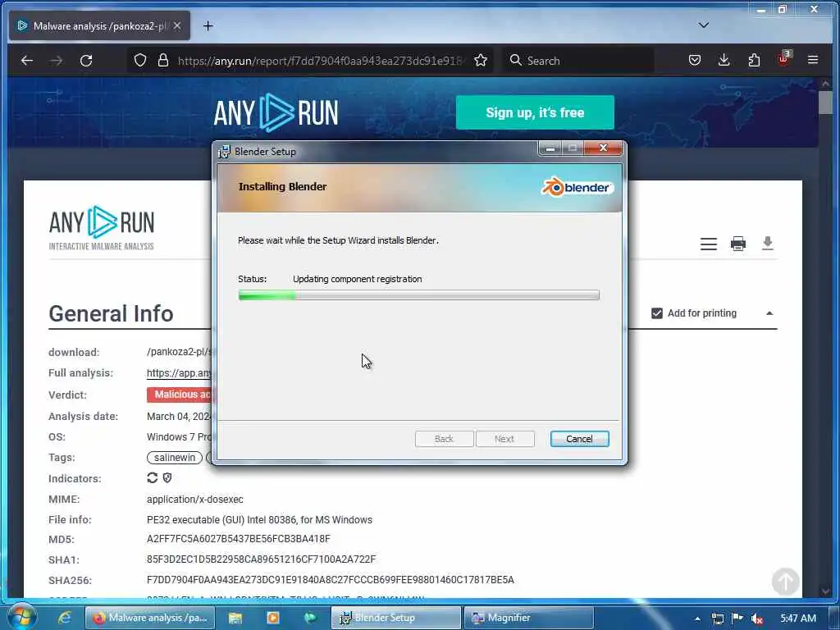This screenshot has height=630, width=840.
Task: Switch to Firefox Malware analysis taskbar item
Action: [x=150, y=619]
